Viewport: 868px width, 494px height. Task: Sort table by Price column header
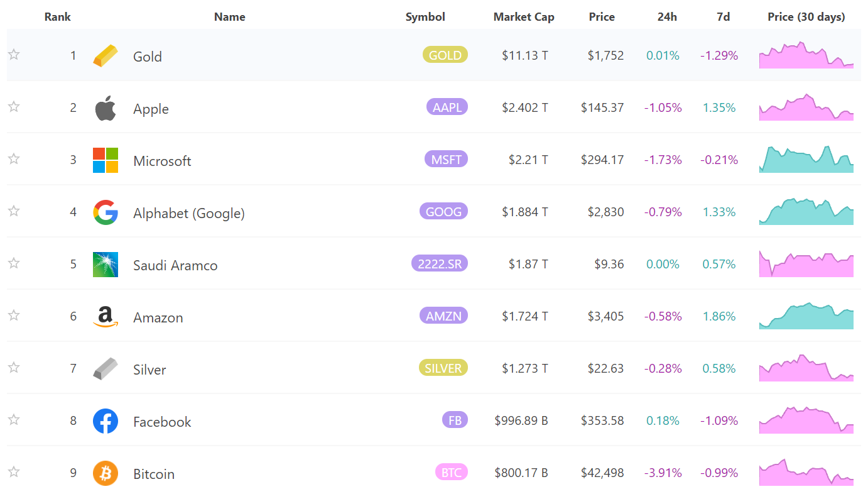tap(602, 17)
